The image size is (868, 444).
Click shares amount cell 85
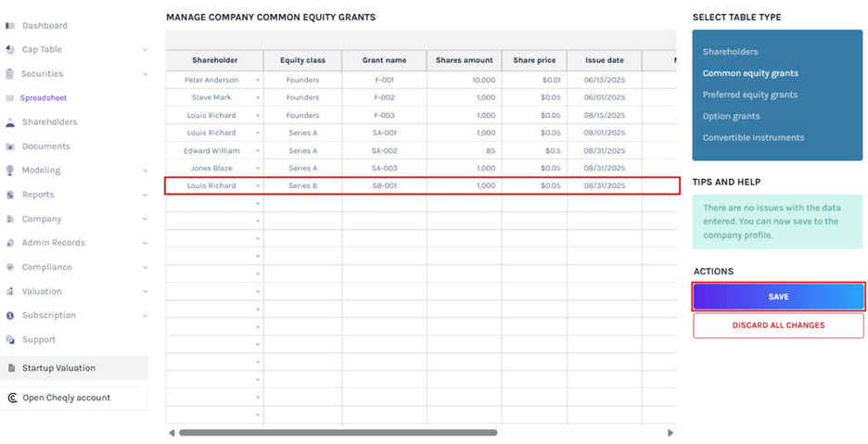[464, 151]
